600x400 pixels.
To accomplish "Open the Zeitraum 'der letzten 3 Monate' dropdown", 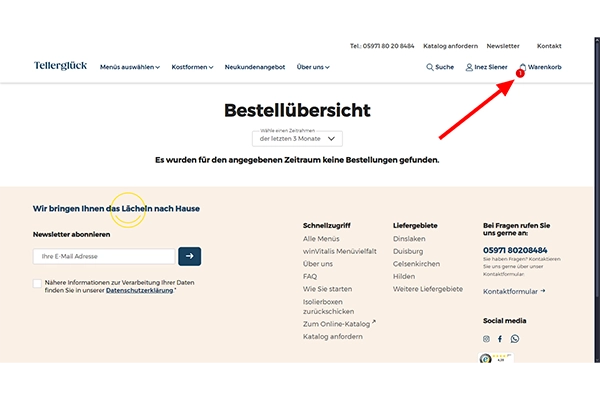I will click(x=297, y=139).
